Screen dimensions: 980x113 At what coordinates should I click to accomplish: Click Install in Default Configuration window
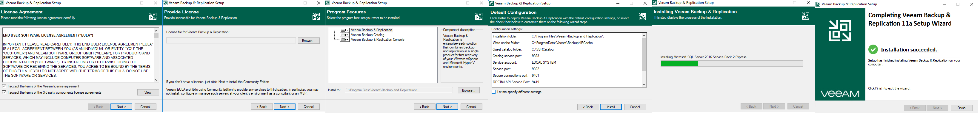[x=611, y=107]
